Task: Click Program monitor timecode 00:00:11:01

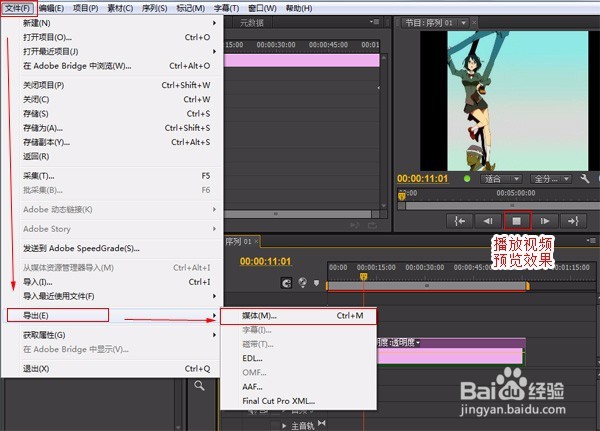Action: pyautogui.click(x=422, y=179)
